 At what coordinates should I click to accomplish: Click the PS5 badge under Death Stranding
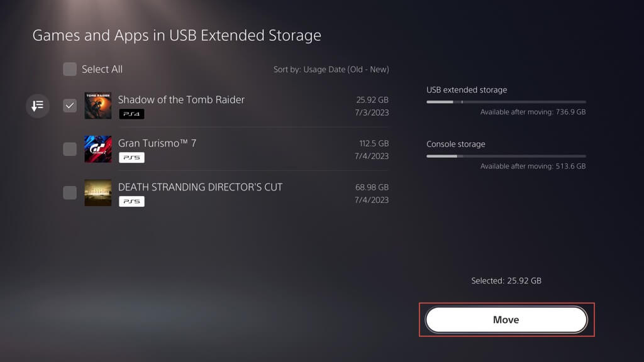tap(131, 202)
